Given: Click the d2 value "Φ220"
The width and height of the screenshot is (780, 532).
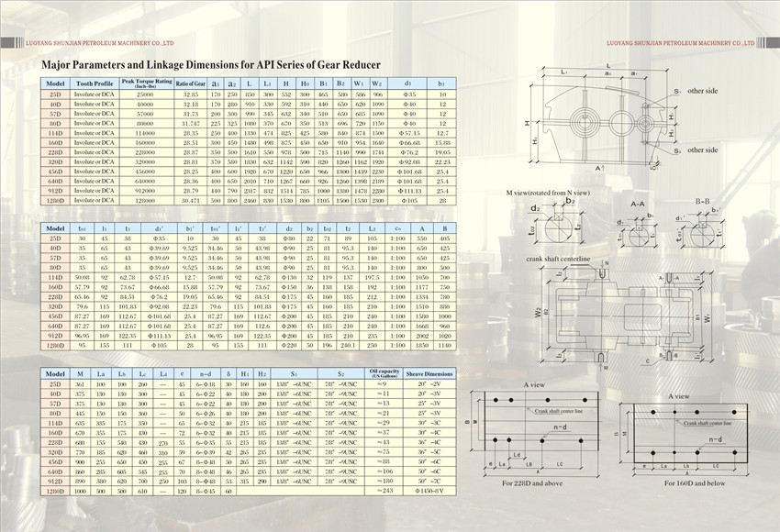Looking at the screenshot, I should (x=289, y=346).
